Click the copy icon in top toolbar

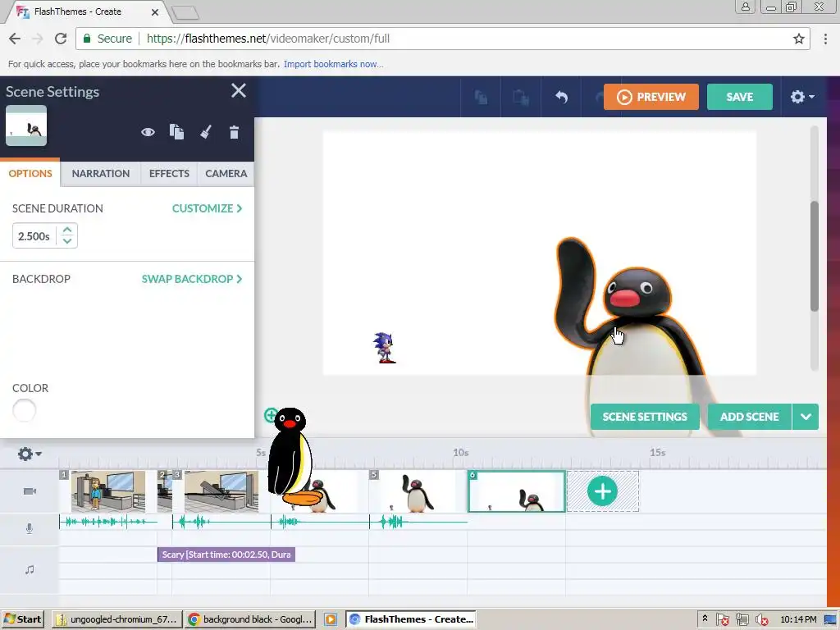coord(481,97)
